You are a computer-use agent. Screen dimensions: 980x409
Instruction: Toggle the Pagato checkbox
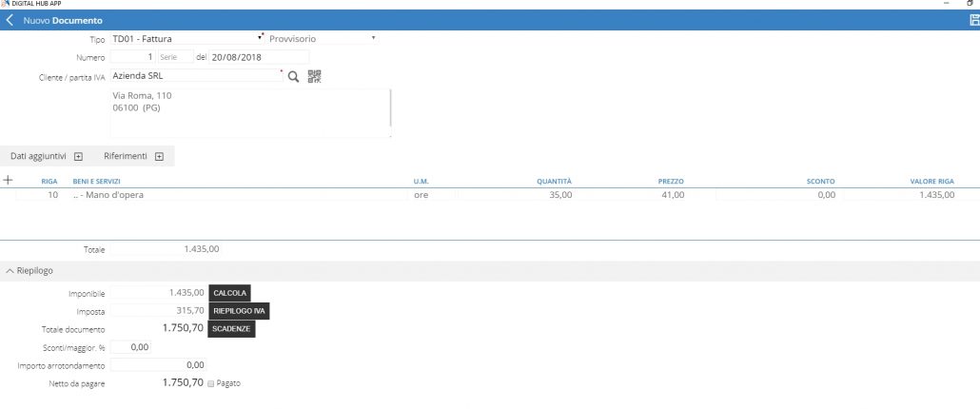(210, 383)
